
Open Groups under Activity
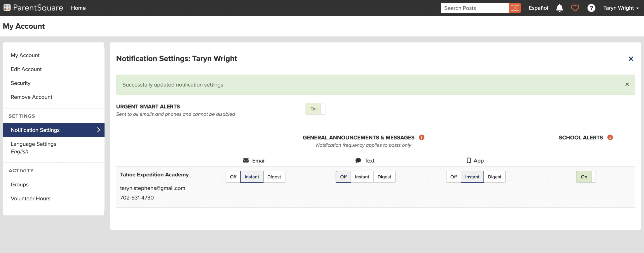20,185
